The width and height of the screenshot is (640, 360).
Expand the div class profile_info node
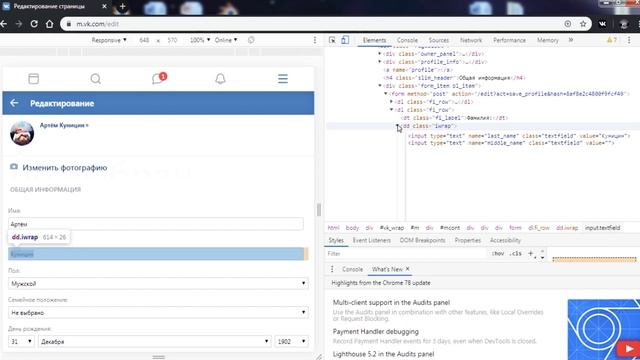[380, 62]
